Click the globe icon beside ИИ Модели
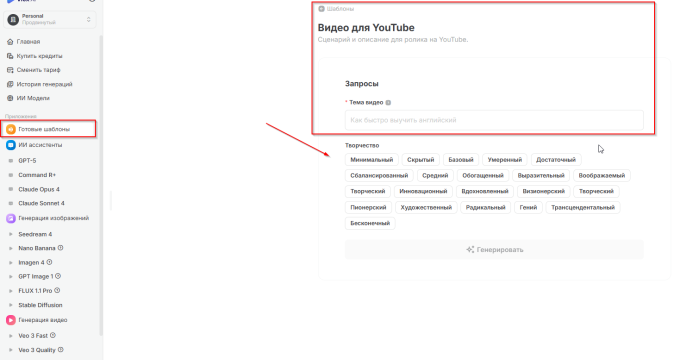Image resolution: width=680 pixels, height=360 pixels. click(10, 98)
